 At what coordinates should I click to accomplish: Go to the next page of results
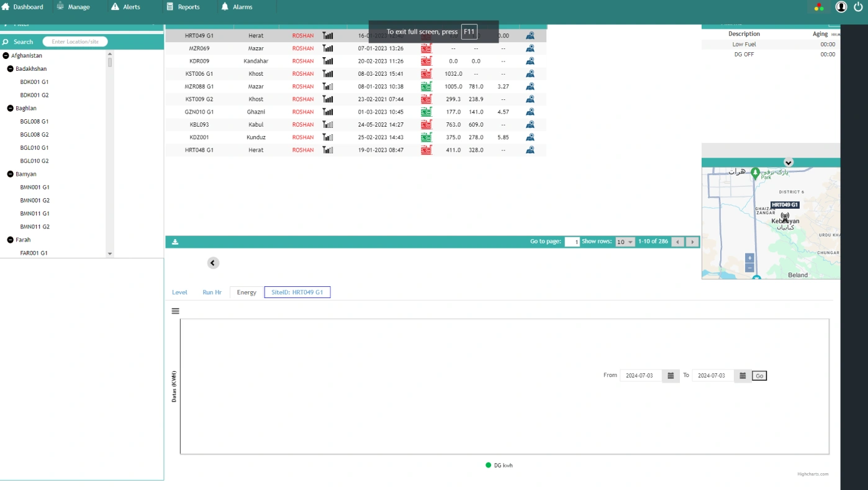click(x=692, y=241)
